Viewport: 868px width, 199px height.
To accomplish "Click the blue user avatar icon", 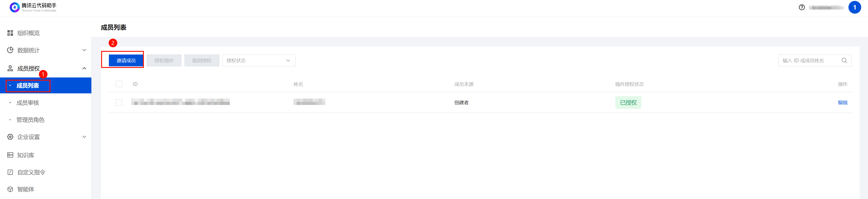I will [854, 7].
